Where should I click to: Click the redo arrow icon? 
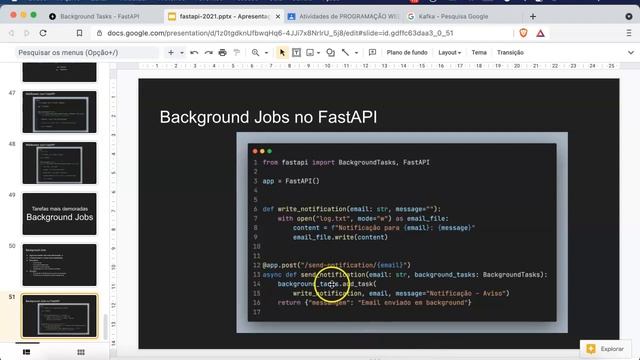[209, 53]
